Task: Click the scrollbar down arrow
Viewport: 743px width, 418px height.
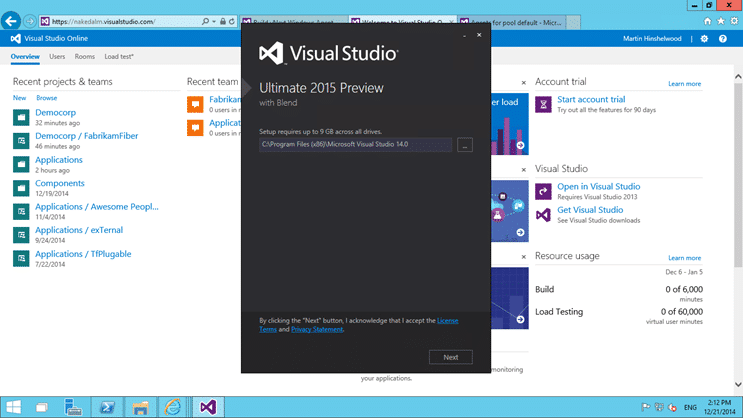Action: [738, 385]
